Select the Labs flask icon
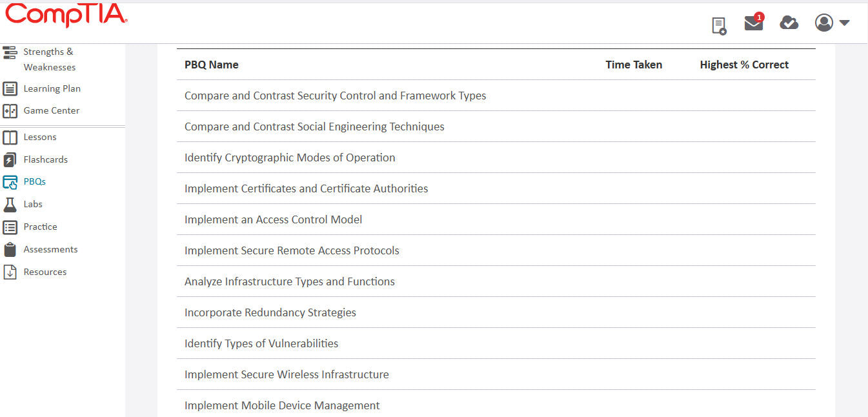This screenshot has height=417, width=868. pos(9,204)
